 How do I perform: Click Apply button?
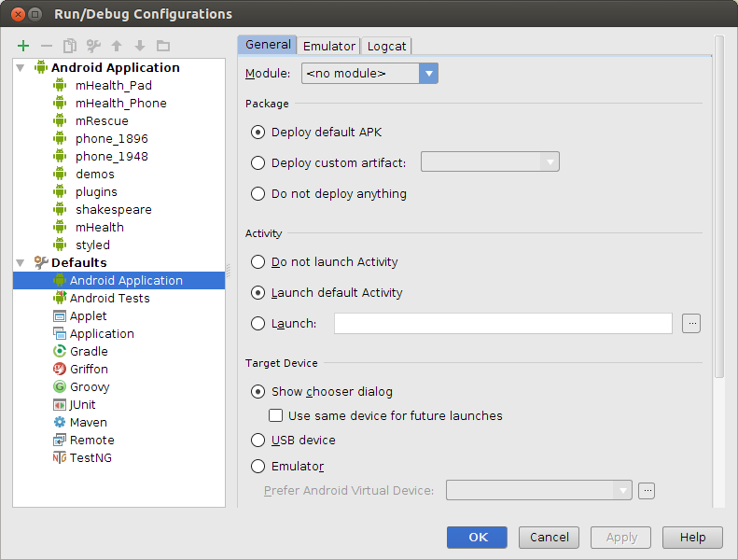(x=621, y=538)
